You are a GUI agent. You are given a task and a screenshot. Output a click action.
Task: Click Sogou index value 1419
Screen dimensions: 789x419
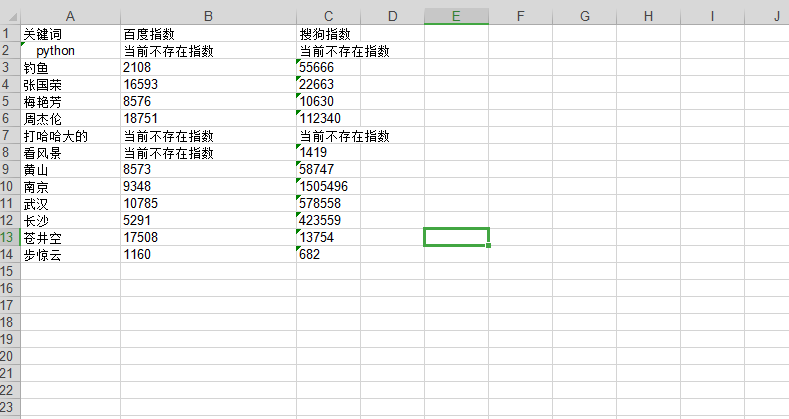[329, 152]
